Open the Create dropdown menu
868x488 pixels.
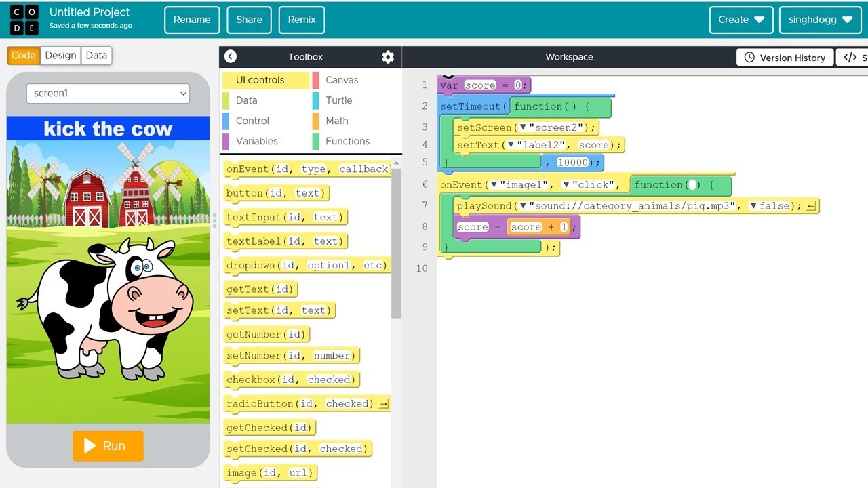coord(741,20)
